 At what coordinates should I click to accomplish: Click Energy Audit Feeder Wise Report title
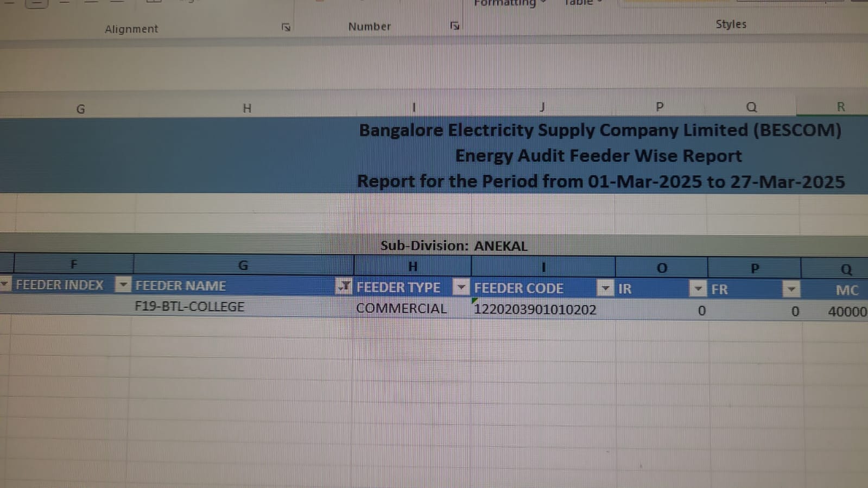coord(598,156)
